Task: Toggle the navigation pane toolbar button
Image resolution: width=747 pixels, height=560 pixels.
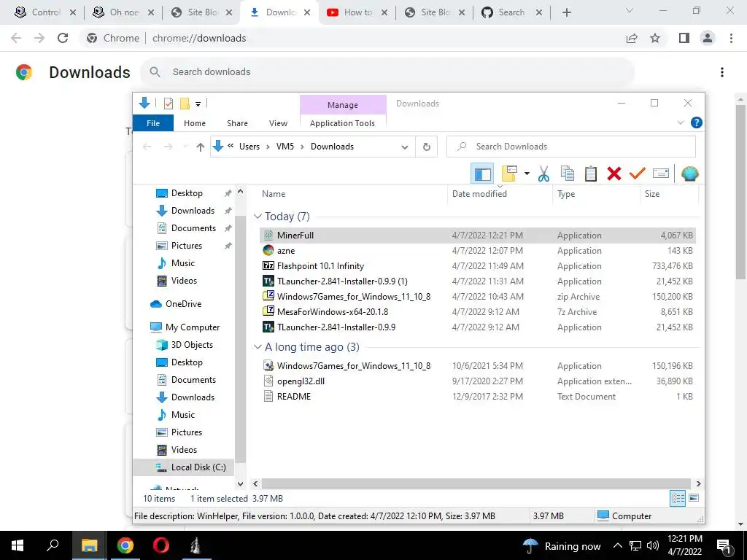Action: tap(482, 174)
